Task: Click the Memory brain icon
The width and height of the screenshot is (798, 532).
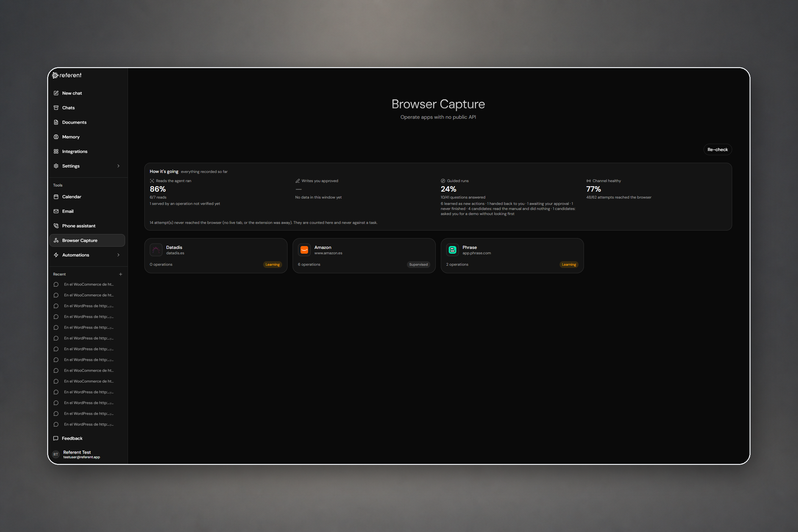Action: pyautogui.click(x=56, y=137)
